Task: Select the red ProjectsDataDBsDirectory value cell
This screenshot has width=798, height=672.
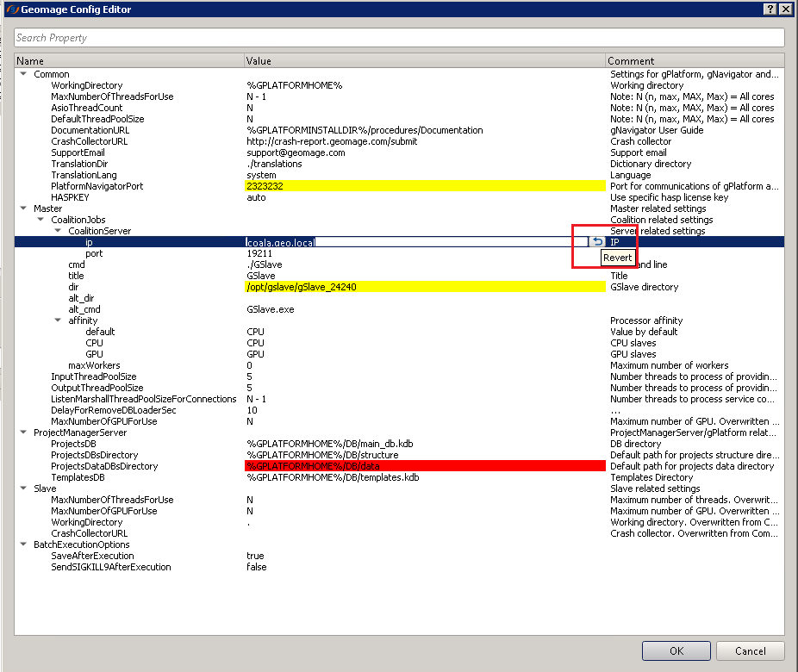Action: point(425,466)
